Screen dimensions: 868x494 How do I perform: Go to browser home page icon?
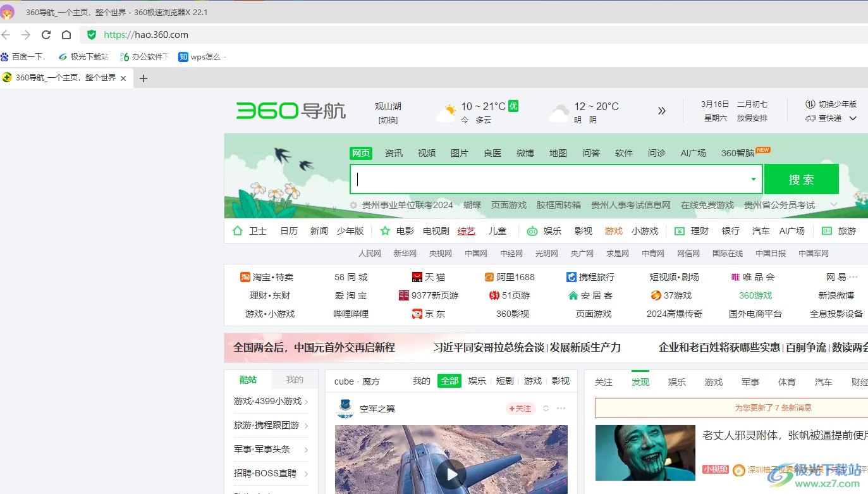(x=66, y=35)
